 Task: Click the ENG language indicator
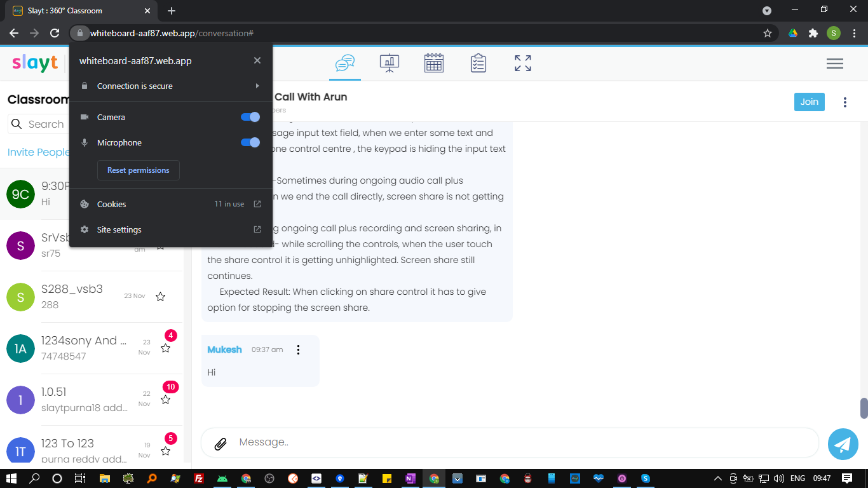tap(797, 478)
